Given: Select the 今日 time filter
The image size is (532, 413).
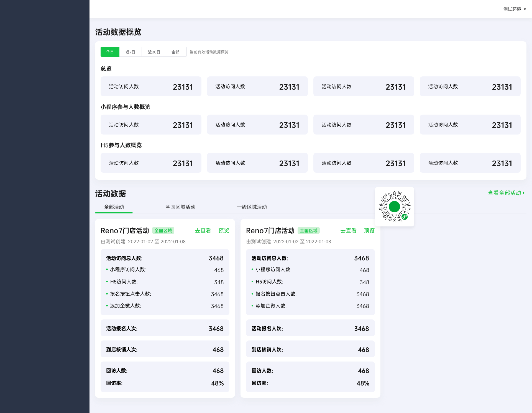Looking at the screenshot, I should pos(110,52).
